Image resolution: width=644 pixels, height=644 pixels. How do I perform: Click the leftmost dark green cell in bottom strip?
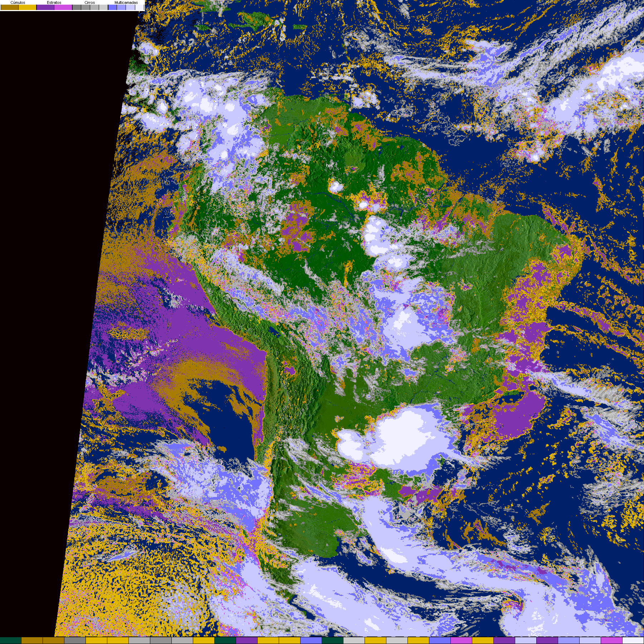click(11, 640)
